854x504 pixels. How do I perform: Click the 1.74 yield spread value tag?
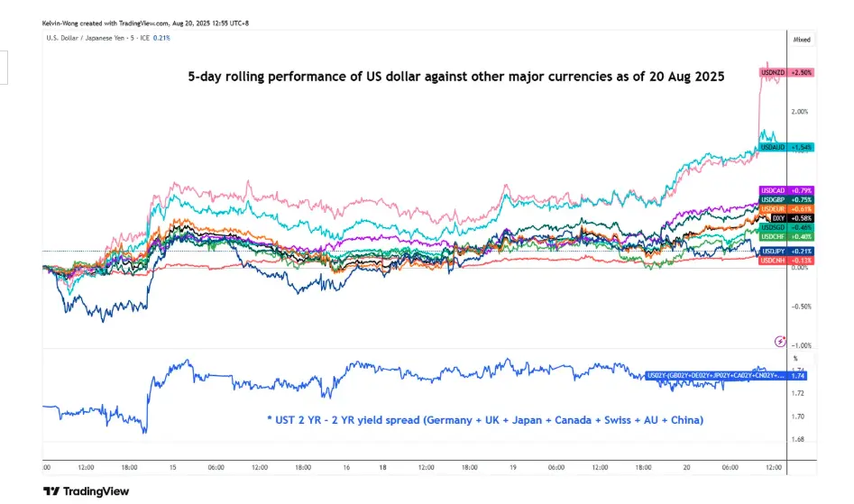(797, 375)
